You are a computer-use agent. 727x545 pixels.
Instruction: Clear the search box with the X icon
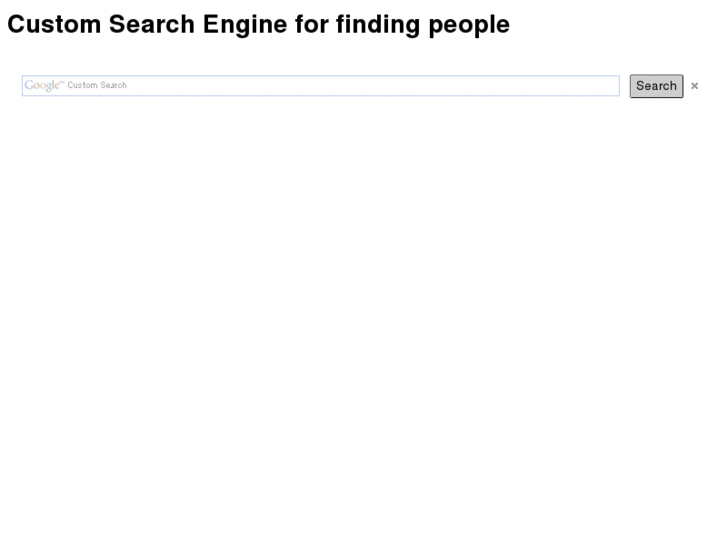click(694, 86)
